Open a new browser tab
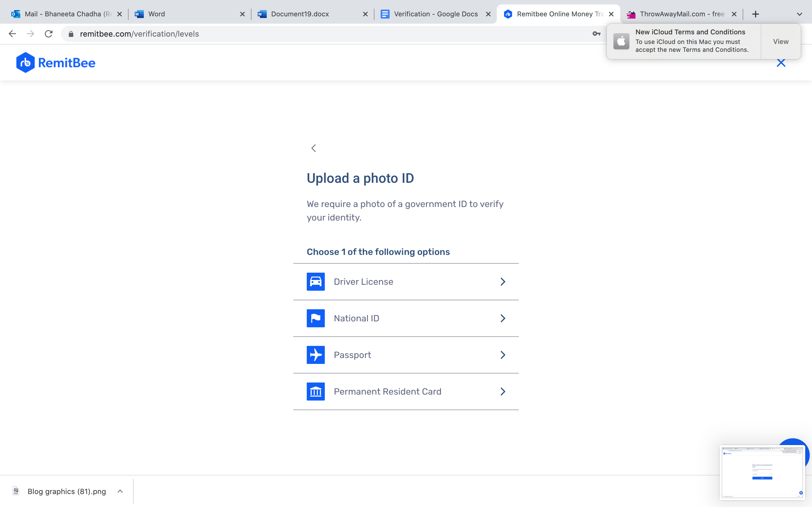Image resolution: width=812 pixels, height=507 pixels. pos(755,14)
